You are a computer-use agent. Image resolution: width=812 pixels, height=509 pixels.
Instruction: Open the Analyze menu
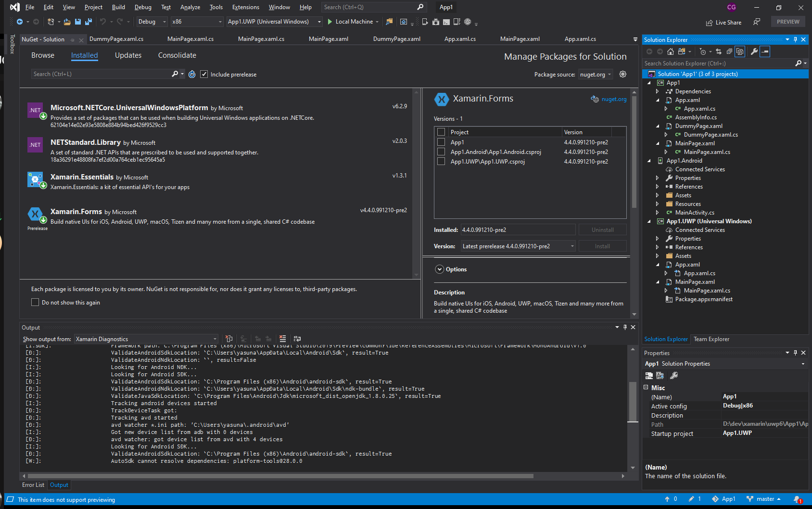click(x=190, y=7)
